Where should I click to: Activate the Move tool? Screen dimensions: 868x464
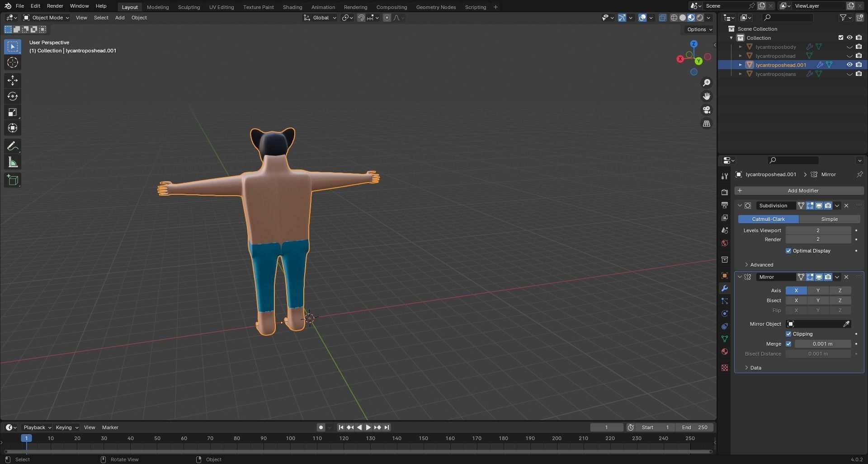(x=13, y=80)
